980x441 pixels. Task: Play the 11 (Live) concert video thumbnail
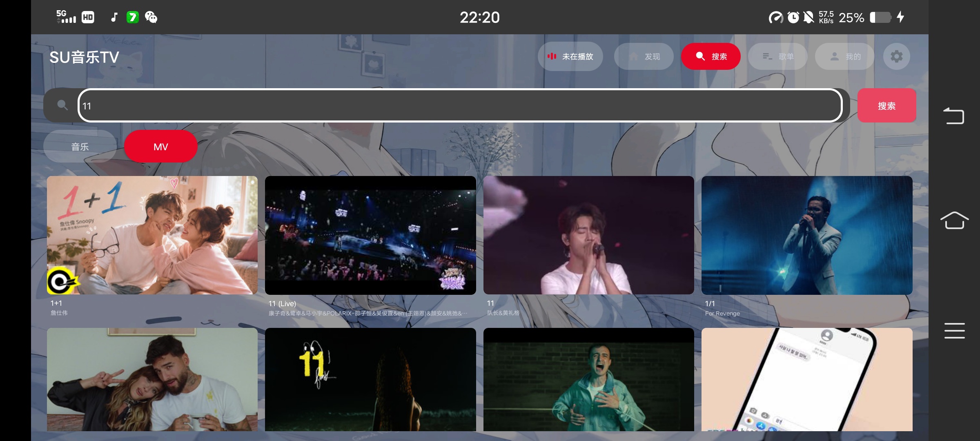point(370,235)
